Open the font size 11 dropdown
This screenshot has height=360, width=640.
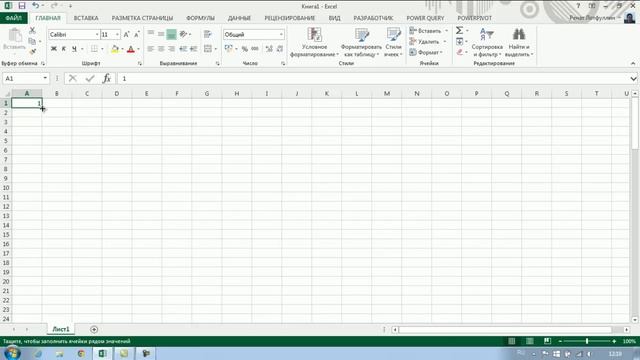pos(118,35)
